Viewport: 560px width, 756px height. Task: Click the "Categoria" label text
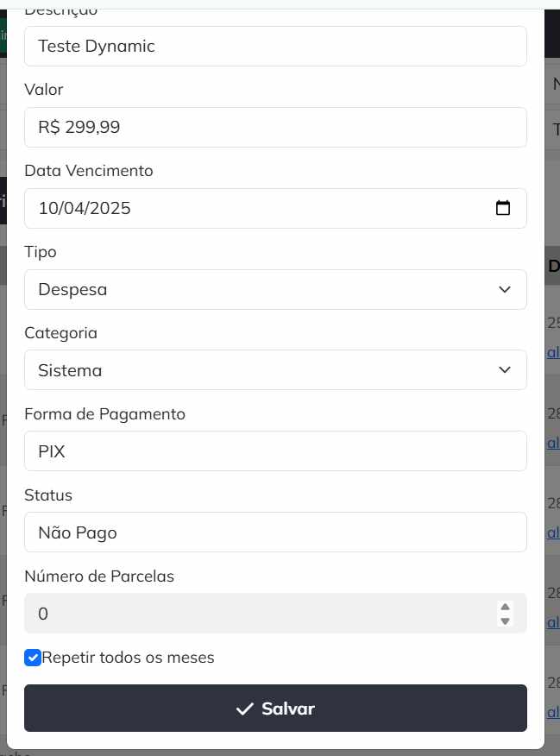coord(60,333)
